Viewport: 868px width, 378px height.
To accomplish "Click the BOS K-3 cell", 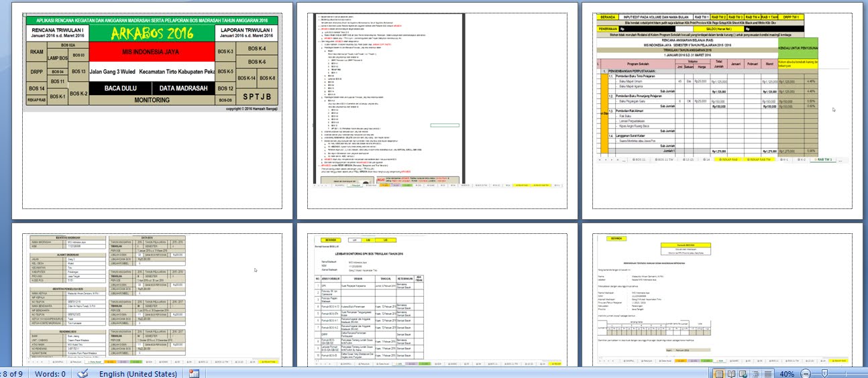I will tap(225, 52).
